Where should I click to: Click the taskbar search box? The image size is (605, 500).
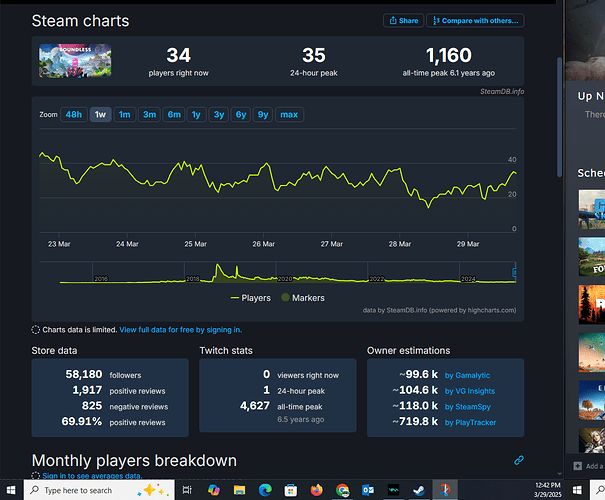click(x=99, y=490)
